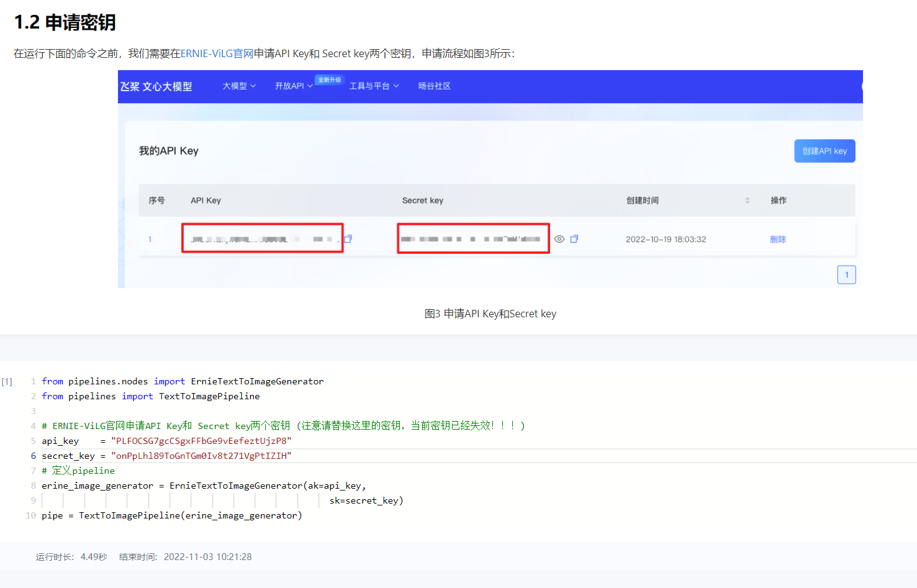
Task: Click the 删除 link in the key row
Action: tap(778, 240)
